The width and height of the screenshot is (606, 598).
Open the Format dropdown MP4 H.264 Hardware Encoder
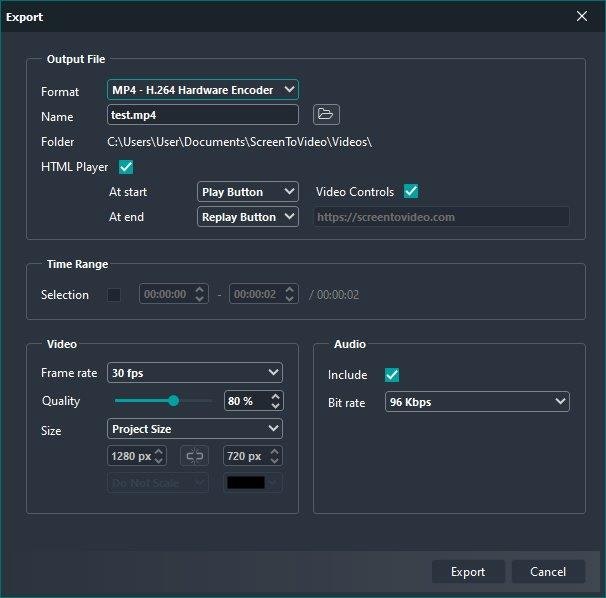203,90
